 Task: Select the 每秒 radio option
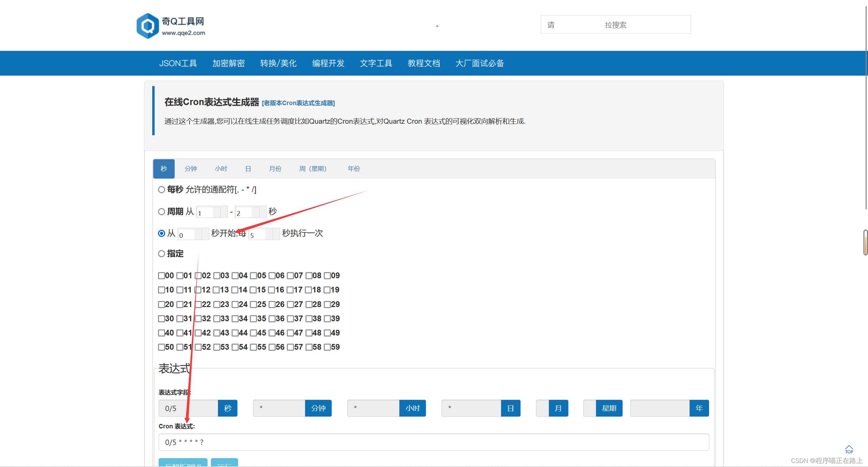click(x=161, y=190)
